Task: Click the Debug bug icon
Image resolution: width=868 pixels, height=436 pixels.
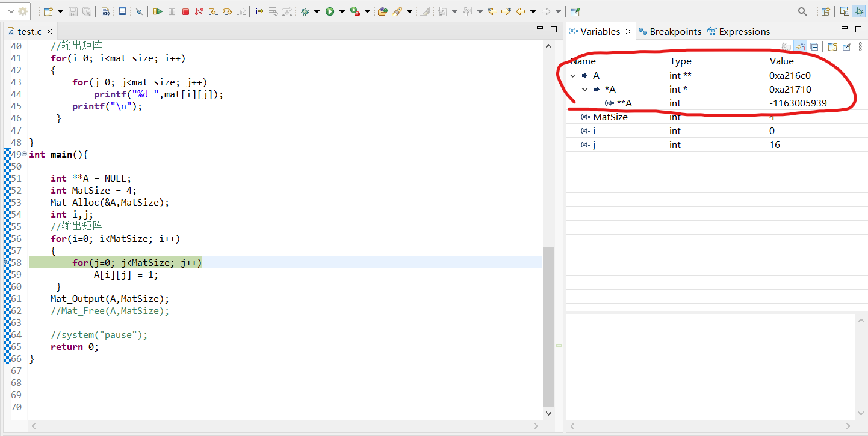Action: 305,11
